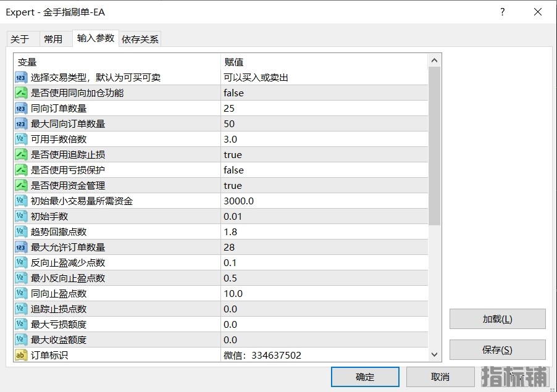Image resolution: width=557 pixels, height=392 pixels.
Task: Click the 加载(L) button
Action: click(x=497, y=319)
